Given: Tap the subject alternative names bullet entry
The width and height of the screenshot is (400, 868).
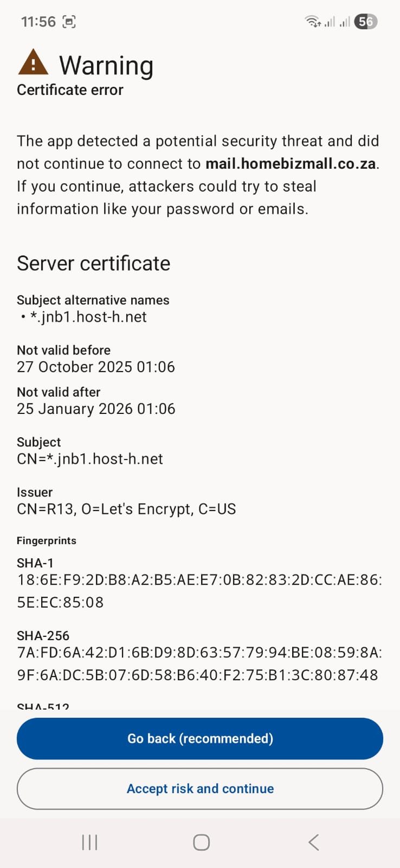Looking at the screenshot, I should coord(88,317).
